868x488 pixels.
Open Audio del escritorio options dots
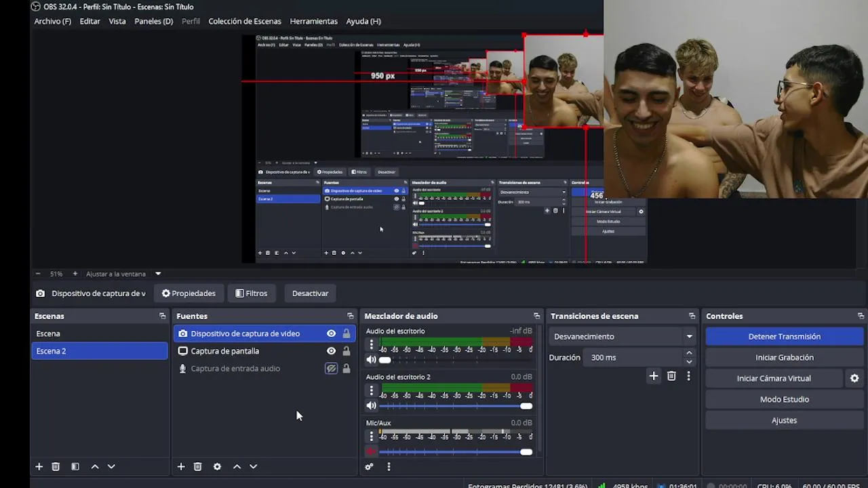(371, 344)
